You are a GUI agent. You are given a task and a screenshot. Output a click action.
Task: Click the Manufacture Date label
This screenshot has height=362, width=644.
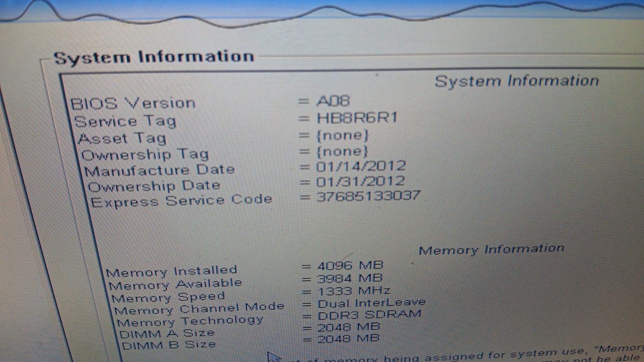coord(160,171)
